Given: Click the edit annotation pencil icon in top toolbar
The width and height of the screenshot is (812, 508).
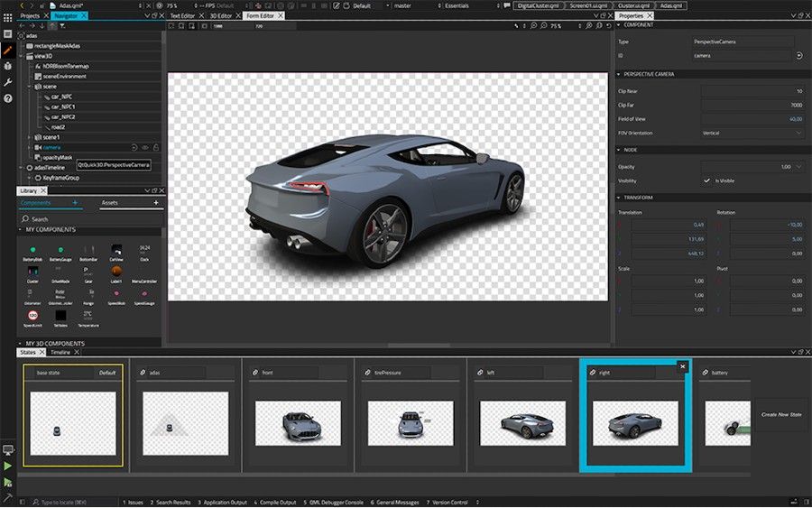Looking at the screenshot, I should [x=337, y=5].
